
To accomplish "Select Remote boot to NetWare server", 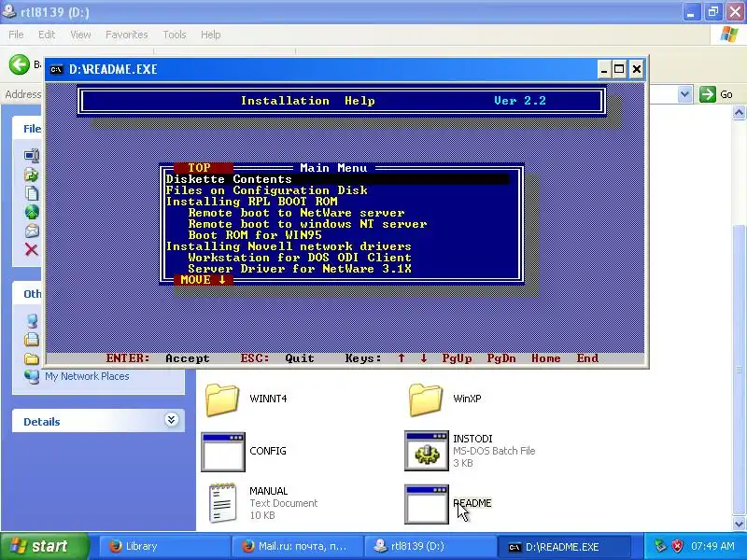I will pyautogui.click(x=296, y=213).
